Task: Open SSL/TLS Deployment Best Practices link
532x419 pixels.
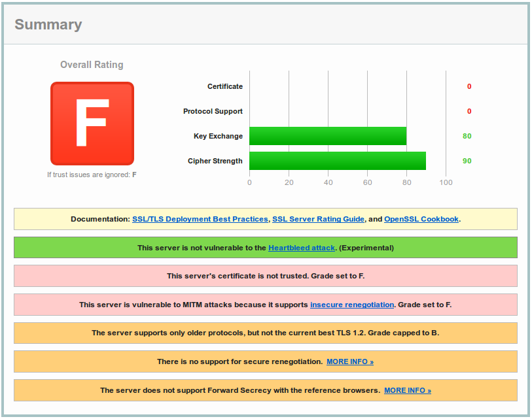Action: (200, 219)
